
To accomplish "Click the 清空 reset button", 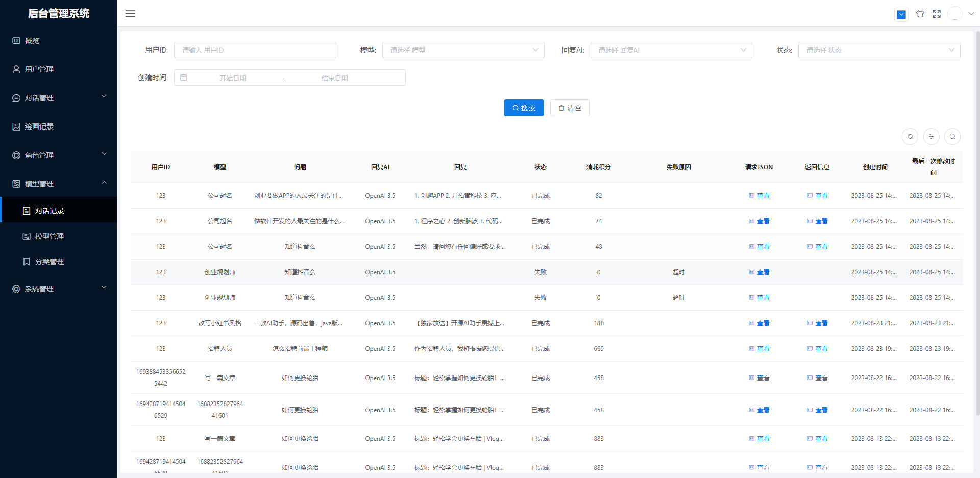I will [x=570, y=108].
